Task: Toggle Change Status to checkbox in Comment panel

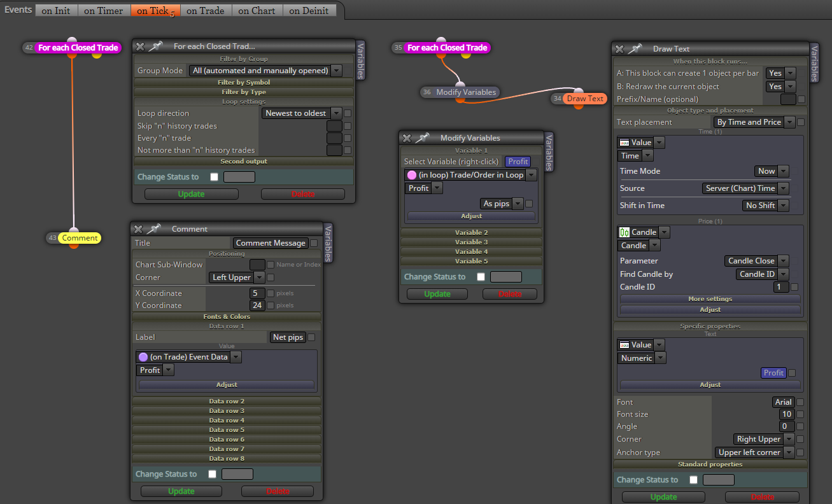Action: coord(213,474)
